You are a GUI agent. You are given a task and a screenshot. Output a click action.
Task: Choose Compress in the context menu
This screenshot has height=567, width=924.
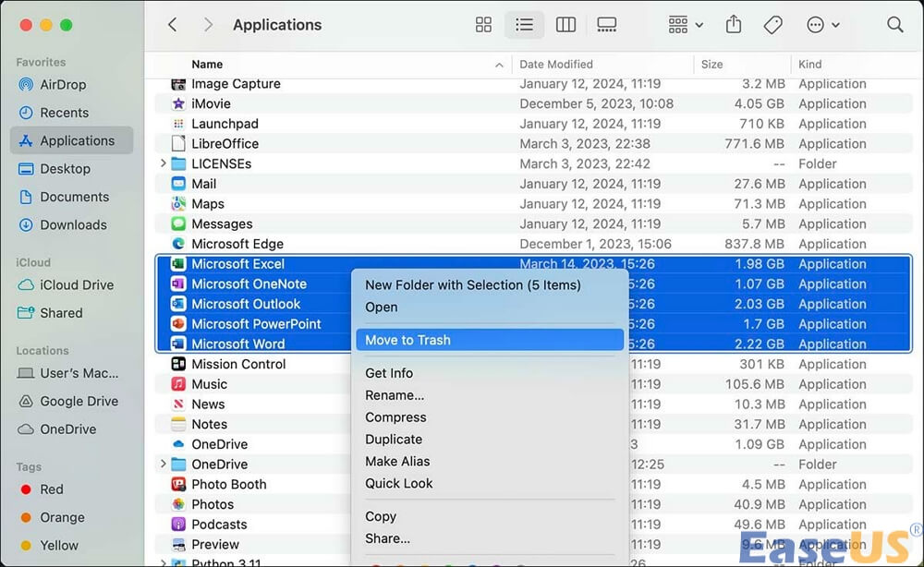tap(395, 417)
